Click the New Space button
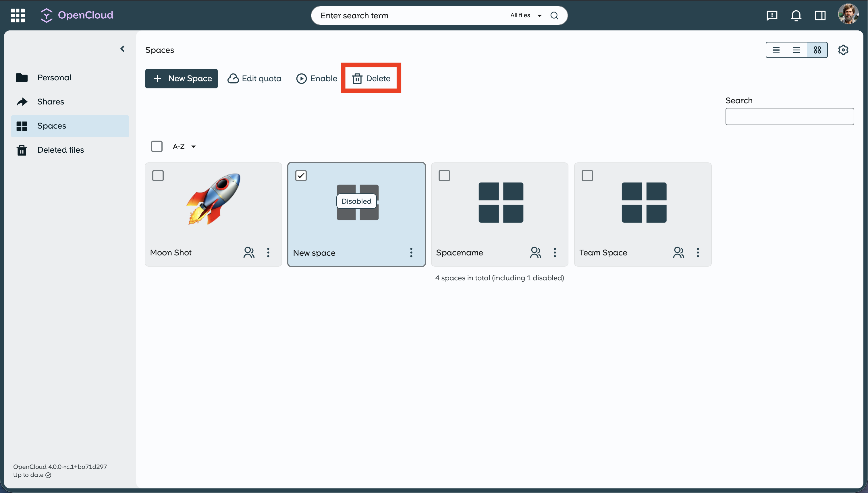This screenshot has width=868, height=493. coord(181,78)
